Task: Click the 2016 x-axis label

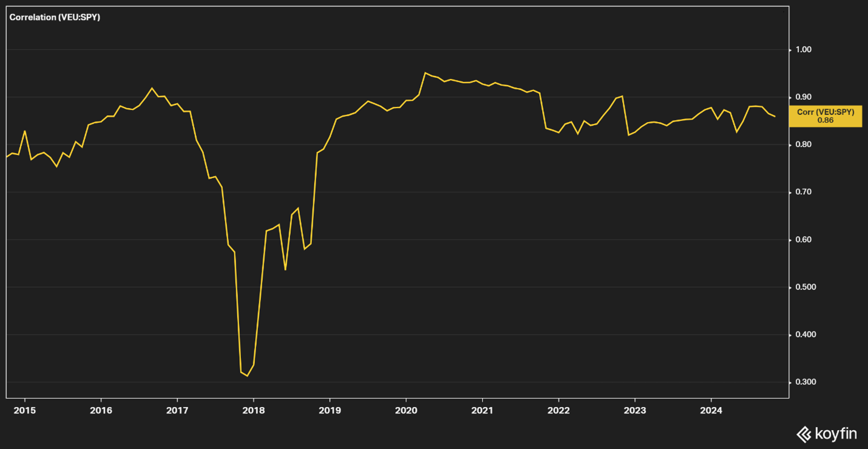Action: point(101,410)
